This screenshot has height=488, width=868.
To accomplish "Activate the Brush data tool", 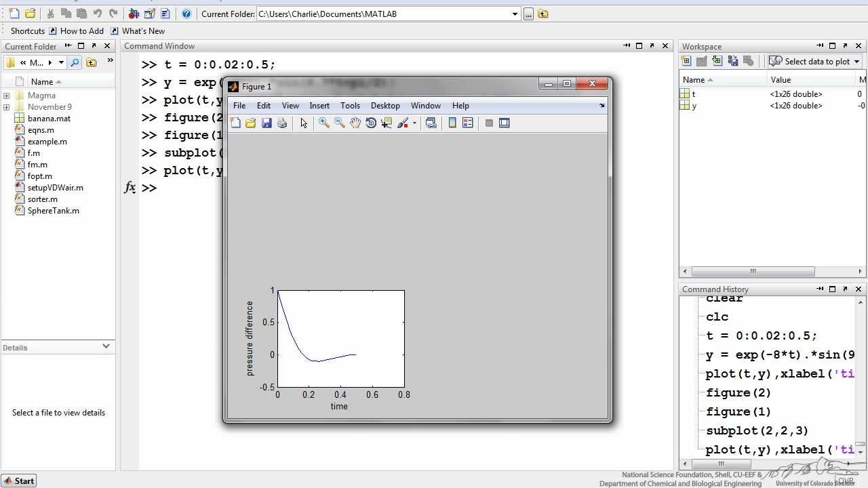I will [x=403, y=123].
